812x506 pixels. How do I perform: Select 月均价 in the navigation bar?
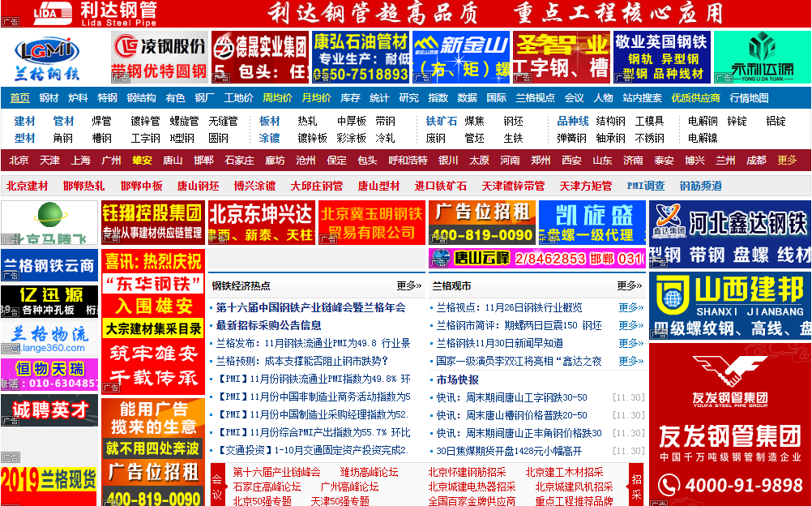pyautogui.click(x=316, y=98)
